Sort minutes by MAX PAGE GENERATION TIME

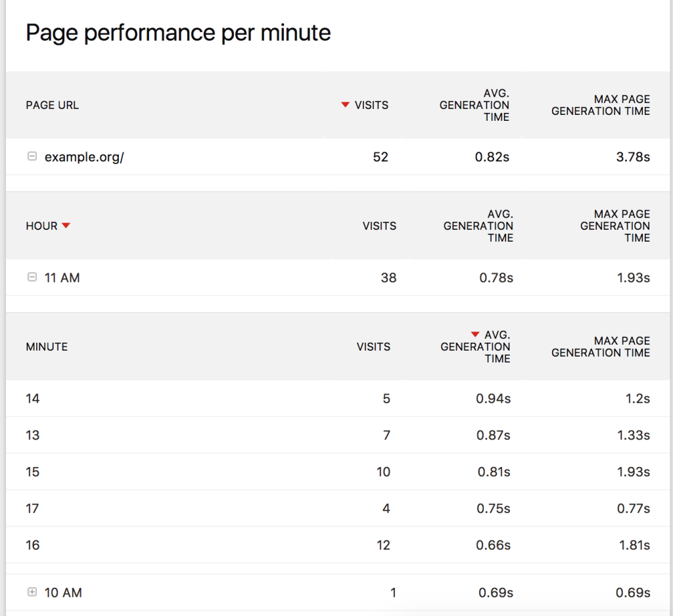(x=600, y=347)
